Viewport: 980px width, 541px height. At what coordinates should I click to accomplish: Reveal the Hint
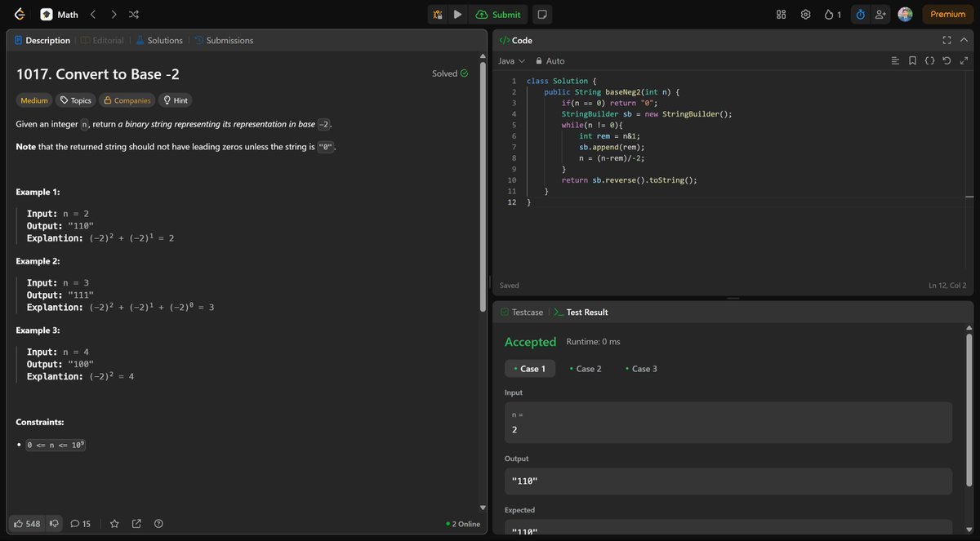(x=176, y=100)
